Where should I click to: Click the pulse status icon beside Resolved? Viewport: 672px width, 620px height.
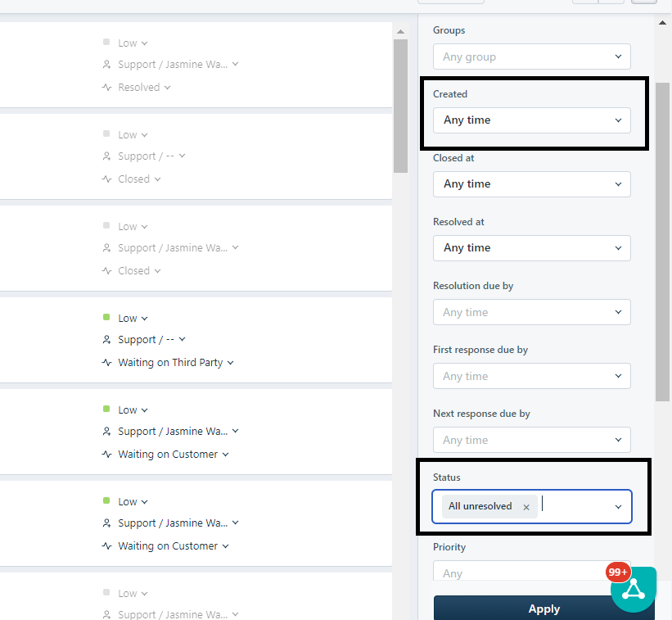coord(106,88)
